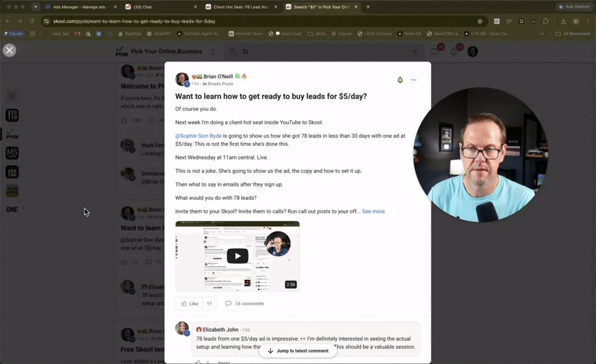Open the PYOB community sidebar icon
The image size is (596, 364).
click(x=12, y=134)
